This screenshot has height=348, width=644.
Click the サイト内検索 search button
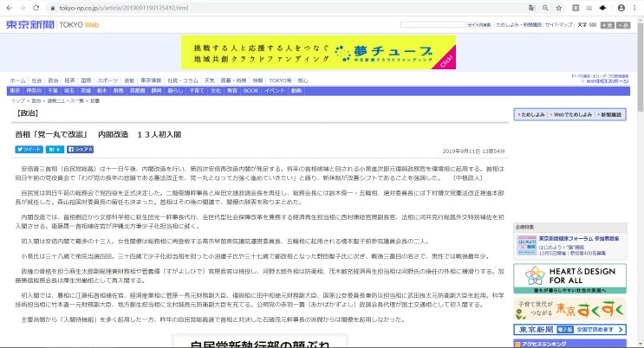[479, 25]
